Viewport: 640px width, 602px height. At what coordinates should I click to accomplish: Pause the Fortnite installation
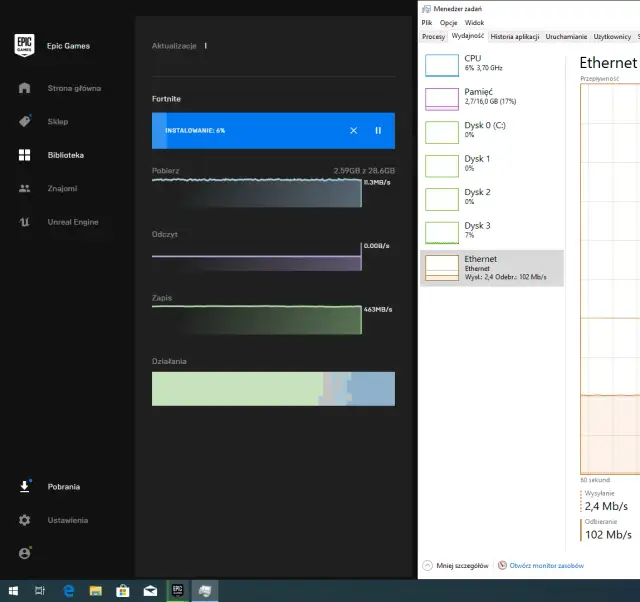click(378, 130)
